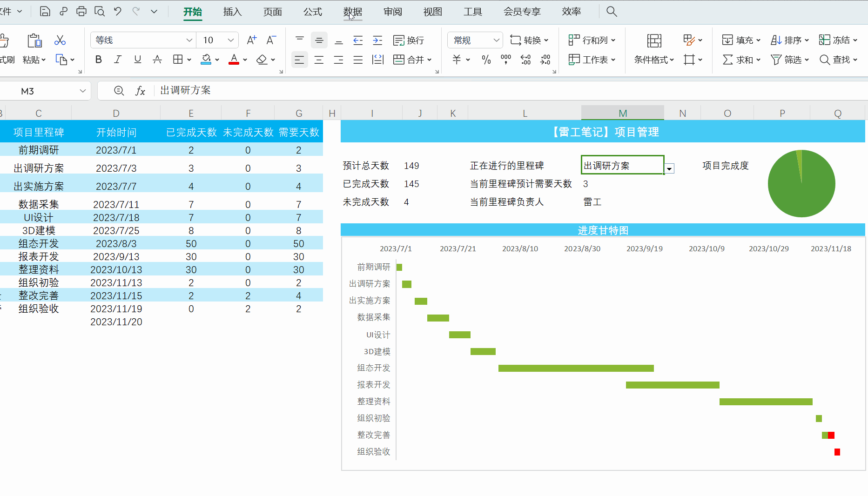Screen dimensions: 868x496
Task: Select Justify alignment icon
Action: tap(358, 60)
